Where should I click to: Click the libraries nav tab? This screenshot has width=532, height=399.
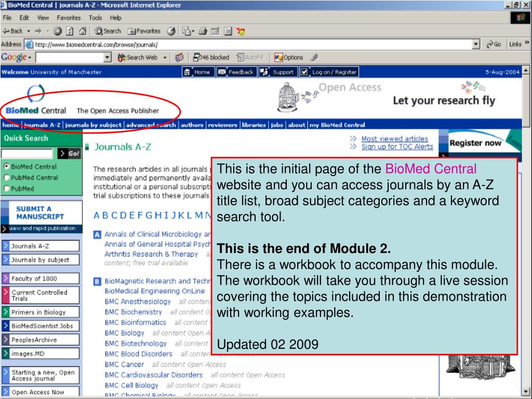click(x=254, y=125)
